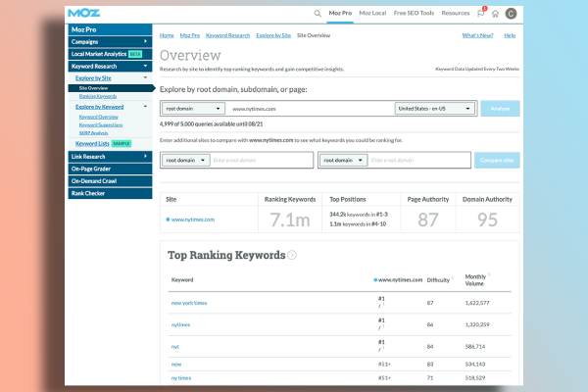Image resolution: width=588 pixels, height=392 pixels.
Task: Open Keyword Lists sidebar link
Action: click(92, 144)
